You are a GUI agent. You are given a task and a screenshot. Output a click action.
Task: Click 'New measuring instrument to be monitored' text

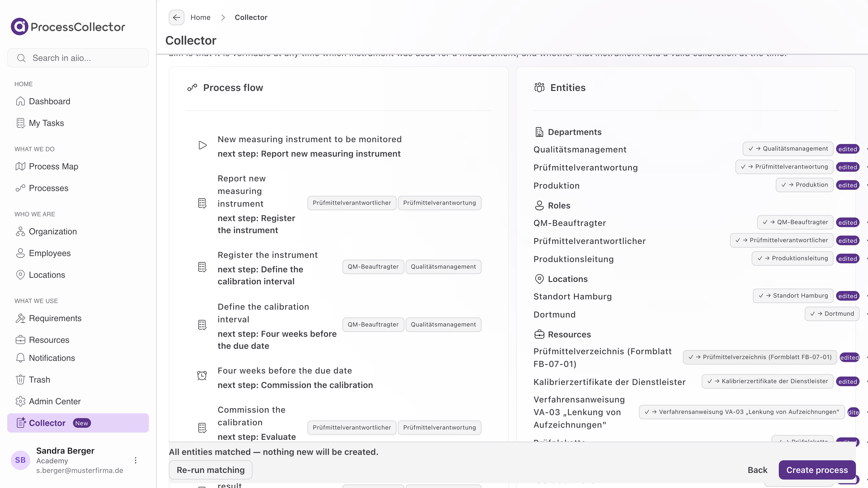point(309,139)
